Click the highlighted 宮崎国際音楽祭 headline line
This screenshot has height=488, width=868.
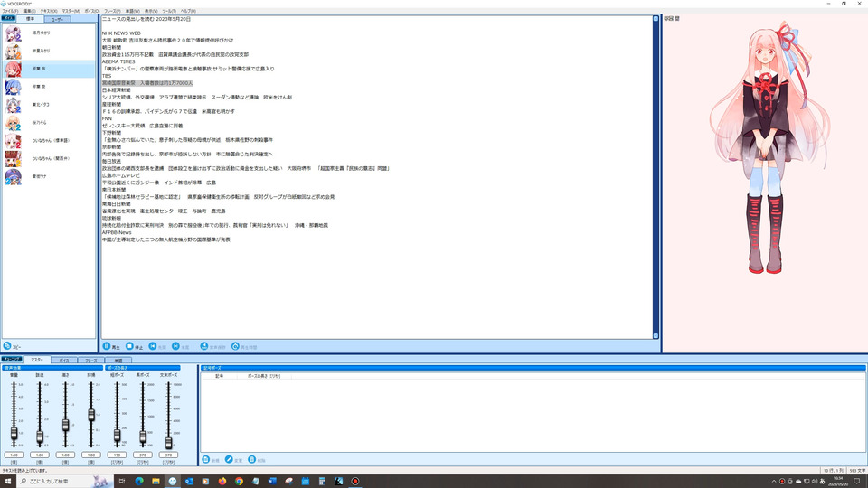point(147,83)
